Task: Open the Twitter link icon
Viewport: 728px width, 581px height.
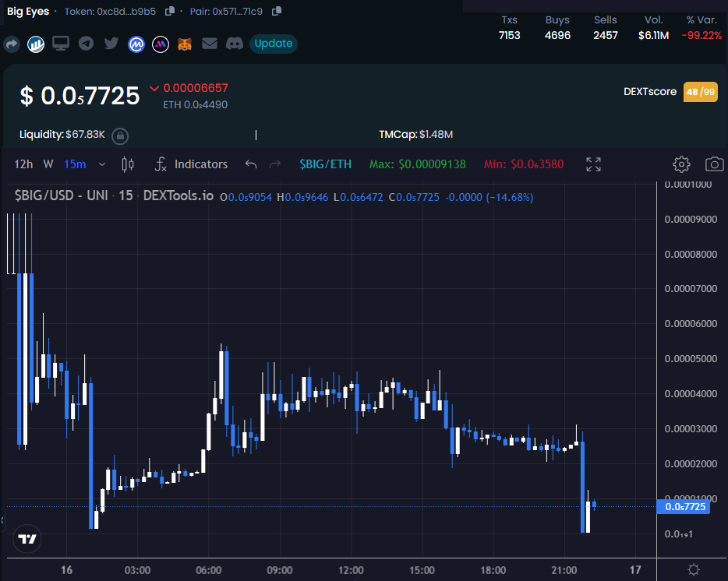Action: click(x=111, y=44)
